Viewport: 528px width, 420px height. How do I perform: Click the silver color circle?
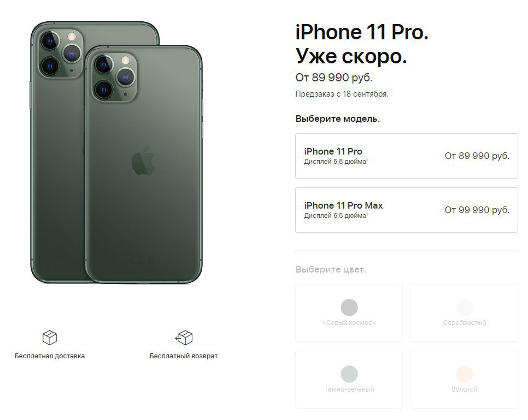tap(465, 307)
